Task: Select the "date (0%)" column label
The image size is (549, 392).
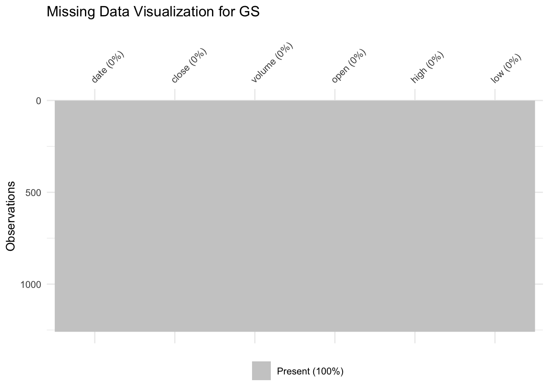Action: point(107,67)
